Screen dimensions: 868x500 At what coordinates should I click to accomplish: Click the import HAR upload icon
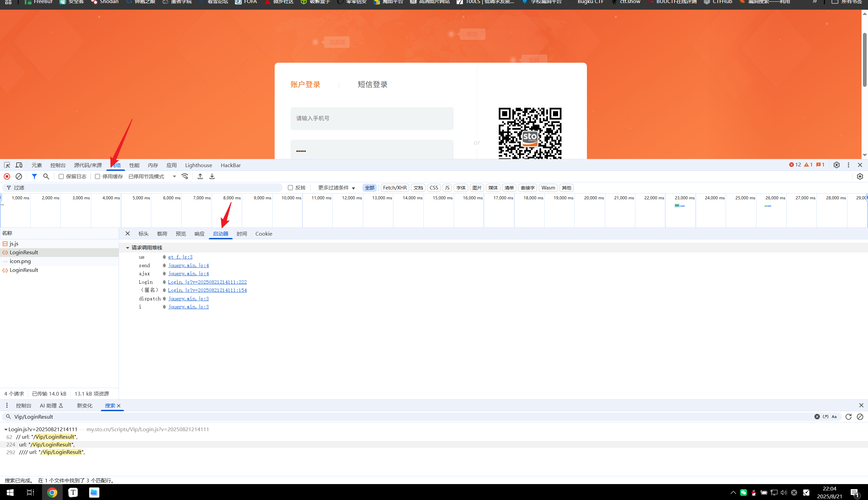click(200, 177)
